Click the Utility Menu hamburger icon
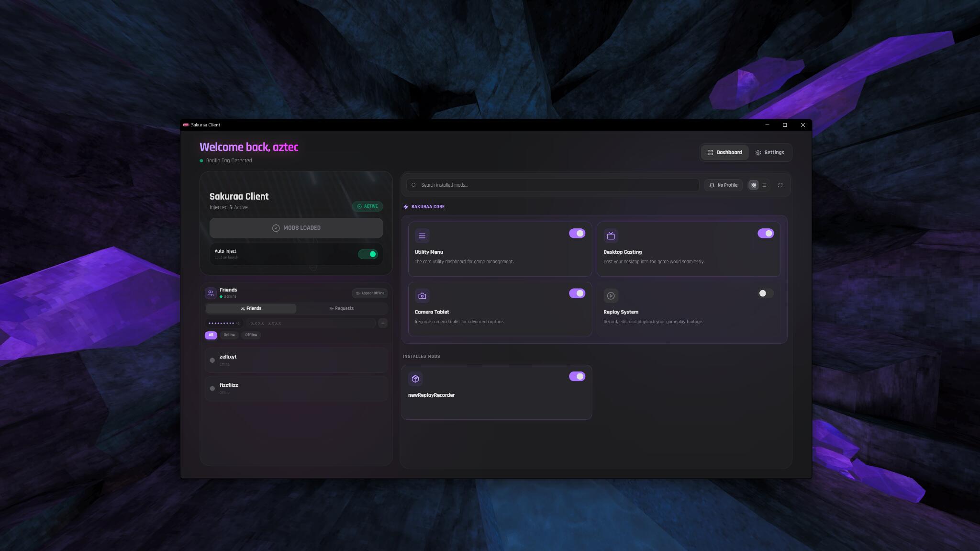 point(422,236)
